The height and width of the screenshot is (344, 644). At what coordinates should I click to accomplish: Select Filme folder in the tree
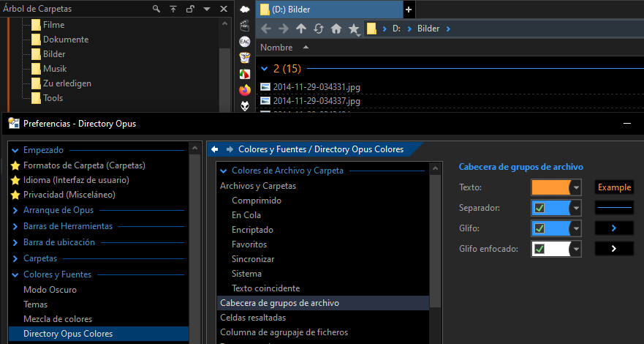[x=54, y=25]
